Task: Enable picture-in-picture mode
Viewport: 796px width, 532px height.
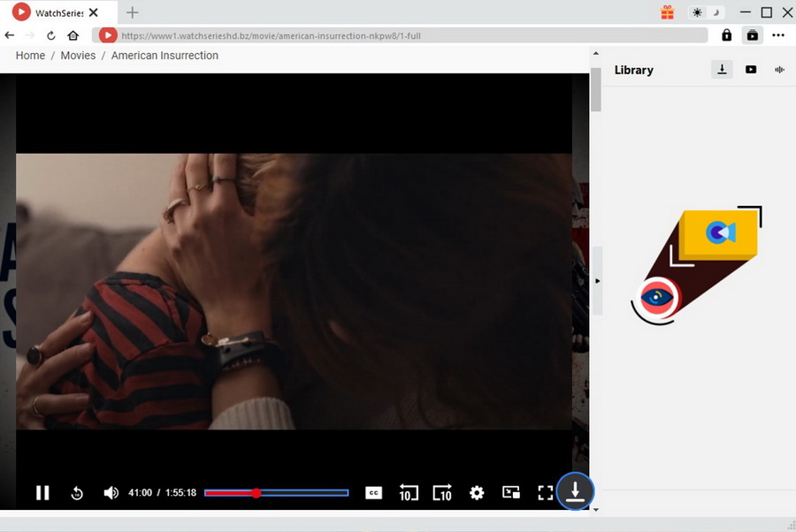Action: [x=511, y=493]
